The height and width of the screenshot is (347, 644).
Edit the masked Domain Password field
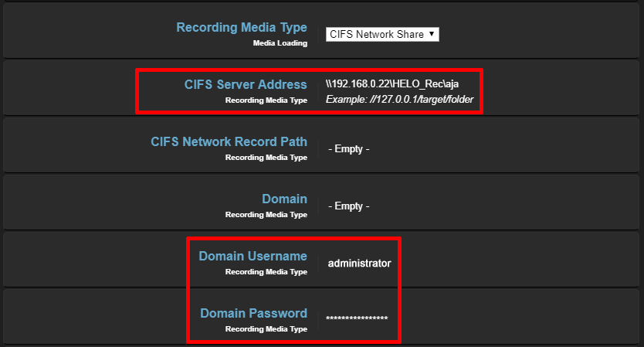357,318
